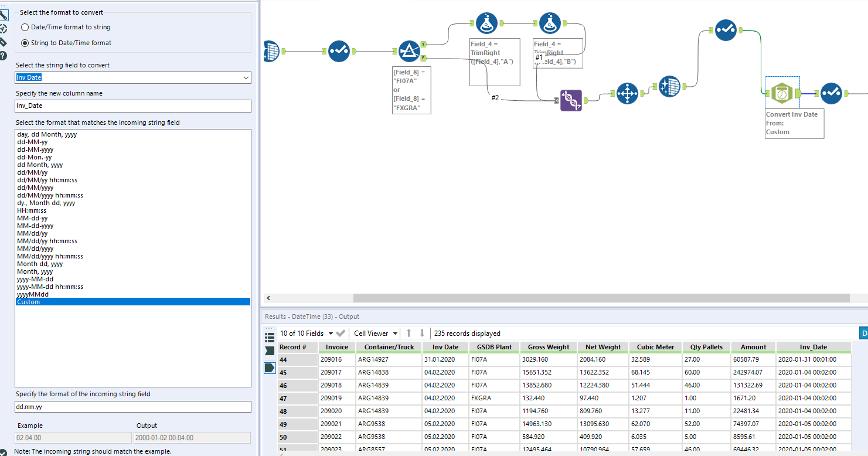Select 'yyyy-MM-dd' format from the list
The image size is (868, 456).
(35, 279)
